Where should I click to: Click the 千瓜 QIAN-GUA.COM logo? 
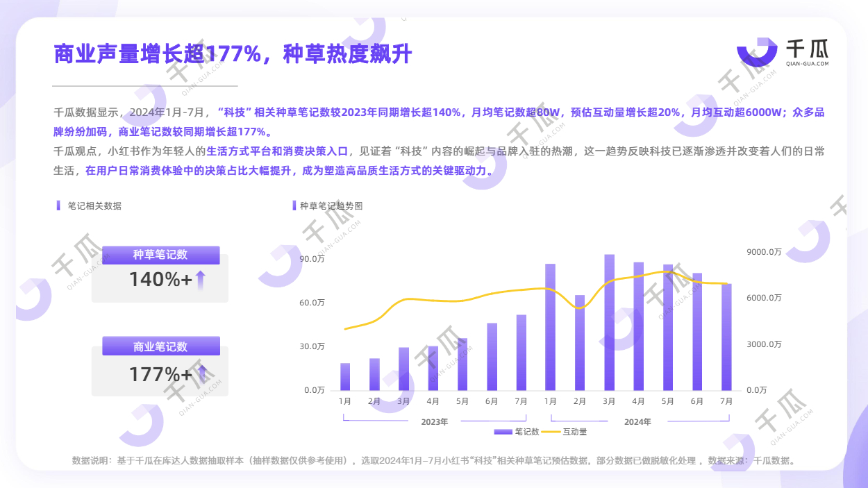point(783,53)
